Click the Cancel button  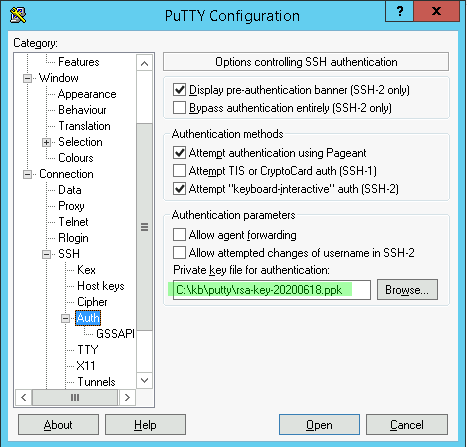click(407, 425)
